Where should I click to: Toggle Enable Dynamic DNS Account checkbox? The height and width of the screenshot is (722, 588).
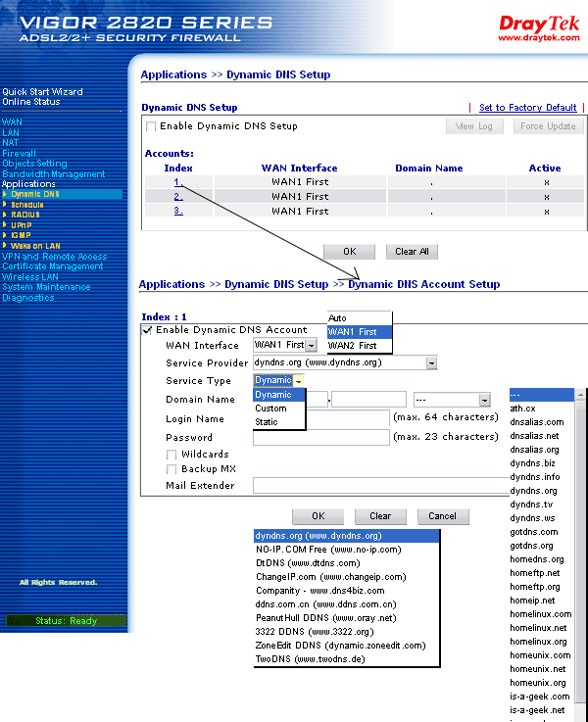(147, 330)
